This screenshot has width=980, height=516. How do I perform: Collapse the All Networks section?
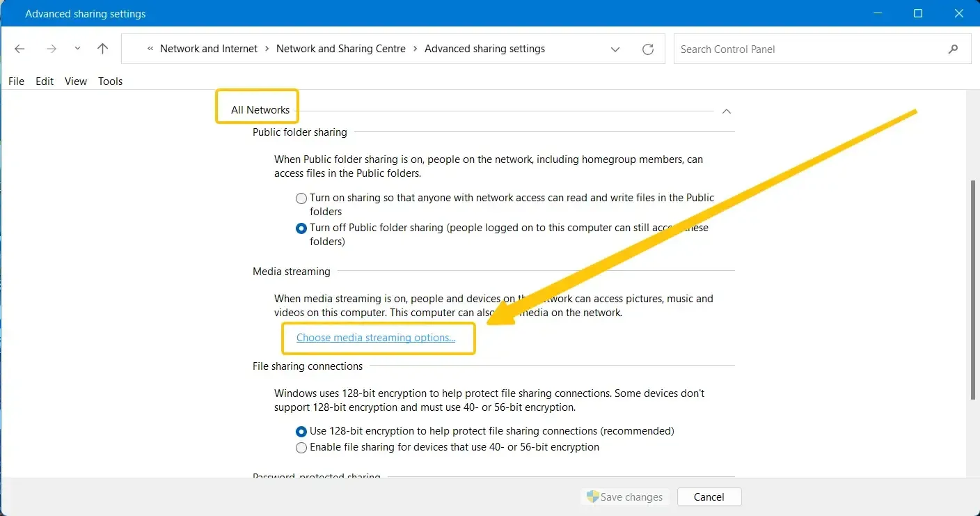coord(726,111)
